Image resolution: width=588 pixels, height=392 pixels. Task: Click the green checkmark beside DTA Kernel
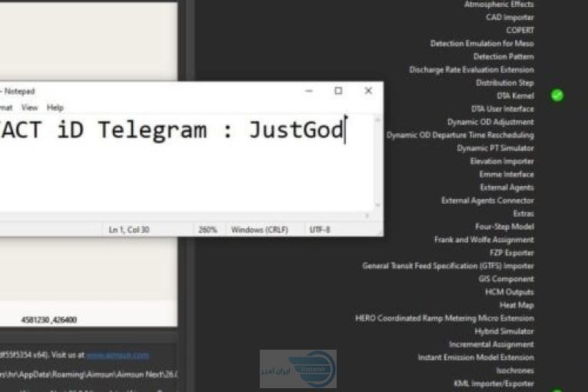point(557,95)
